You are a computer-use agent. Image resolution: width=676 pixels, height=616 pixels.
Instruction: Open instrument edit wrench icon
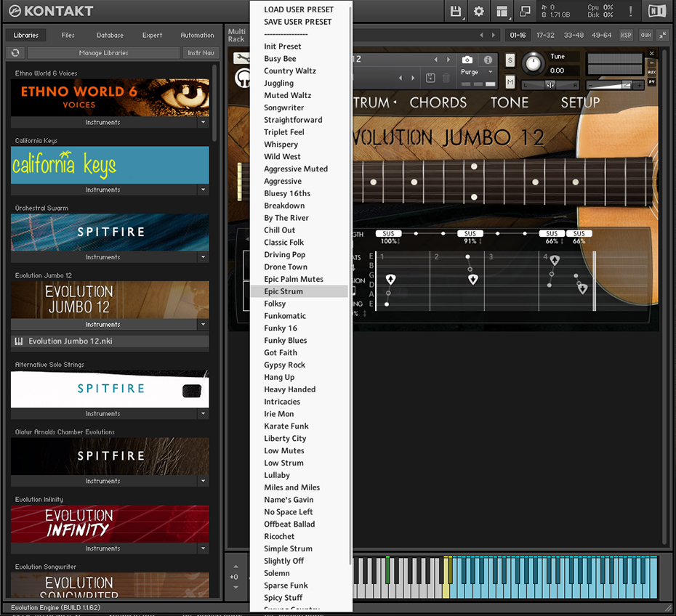coord(241,57)
